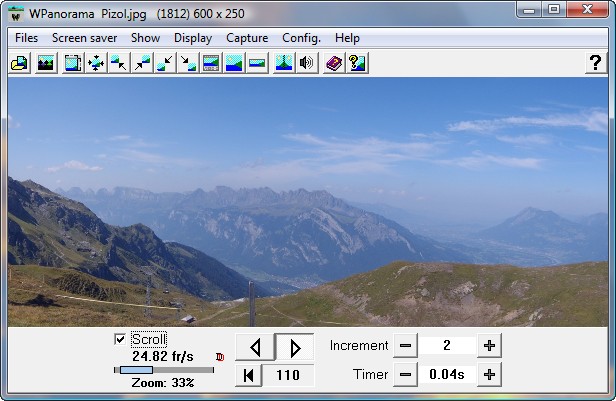Increase Increment with plus button
Viewport: 616px width, 401px height.
point(489,346)
